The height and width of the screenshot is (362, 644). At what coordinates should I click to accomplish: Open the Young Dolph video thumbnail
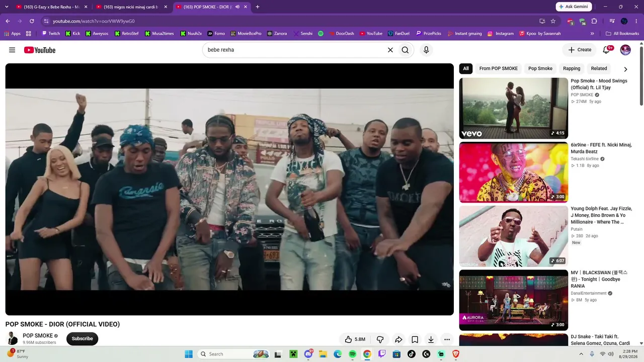pos(514,236)
